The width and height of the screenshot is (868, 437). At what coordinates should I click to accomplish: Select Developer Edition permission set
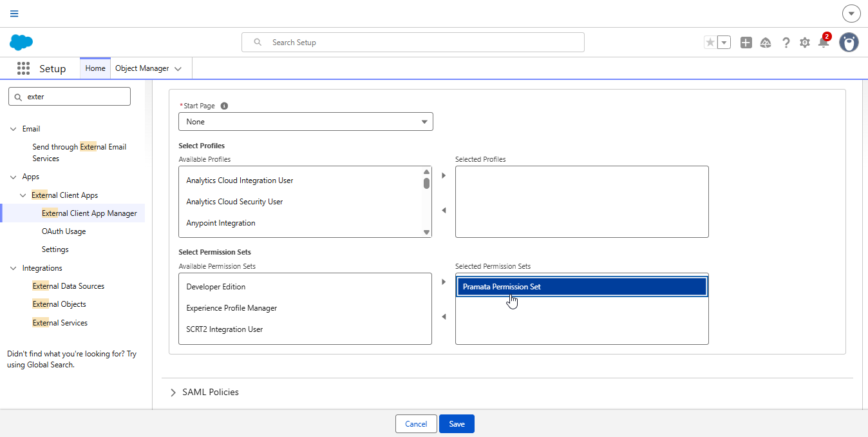305,287
